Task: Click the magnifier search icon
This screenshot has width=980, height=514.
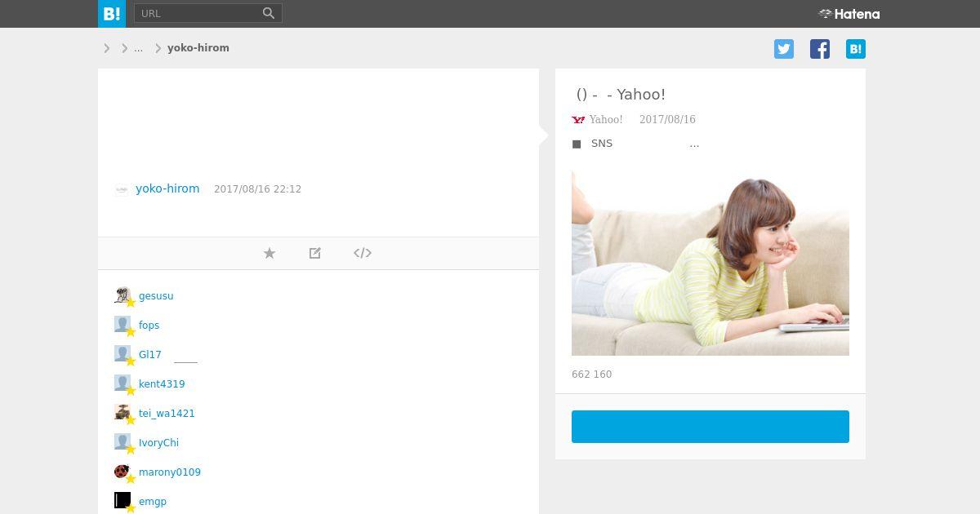Action: (x=269, y=13)
